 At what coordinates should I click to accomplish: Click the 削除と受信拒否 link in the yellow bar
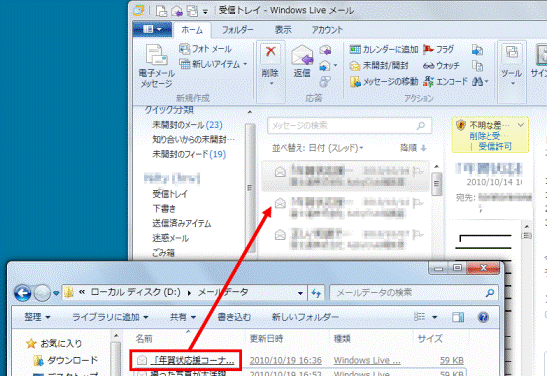point(485,136)
